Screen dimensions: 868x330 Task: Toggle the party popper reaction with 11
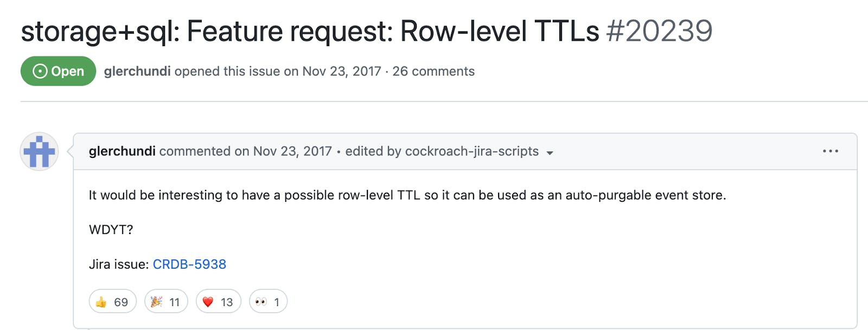pos(166,302)
